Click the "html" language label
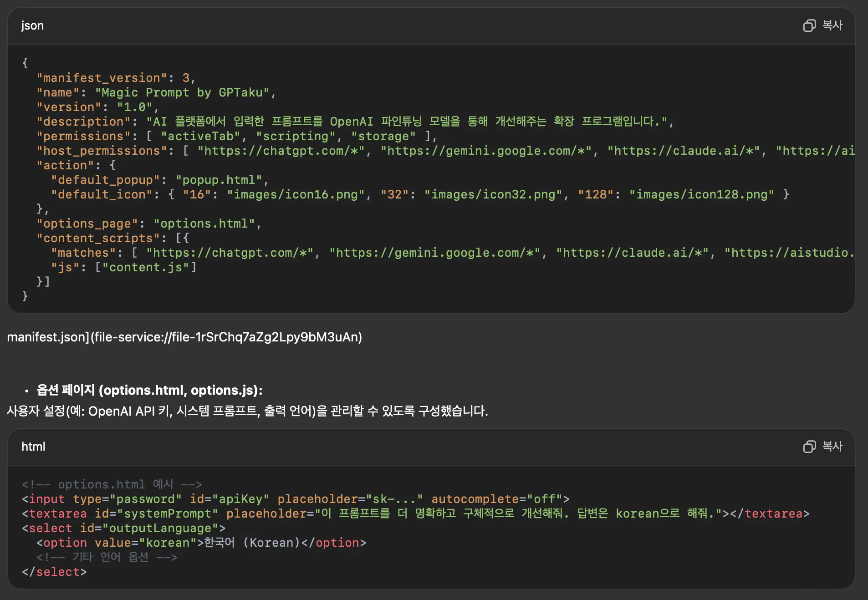868x600 pixels. coord(33,447)
